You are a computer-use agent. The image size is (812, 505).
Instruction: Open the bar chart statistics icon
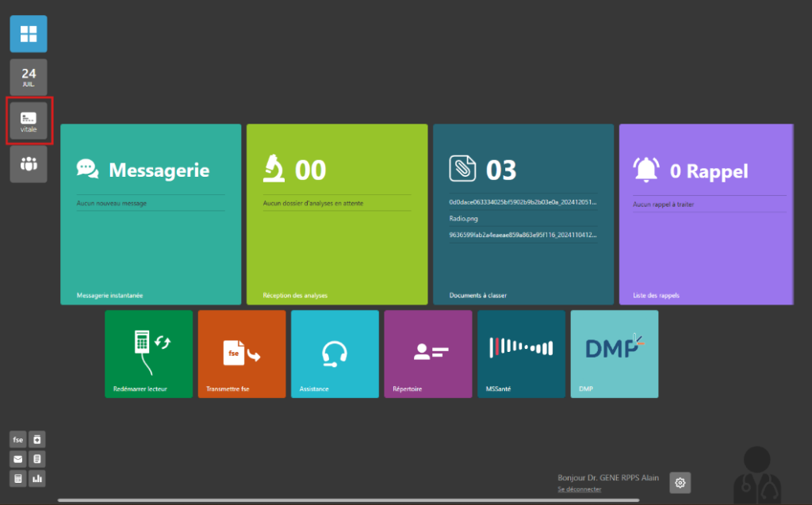(x=37, y=478)
